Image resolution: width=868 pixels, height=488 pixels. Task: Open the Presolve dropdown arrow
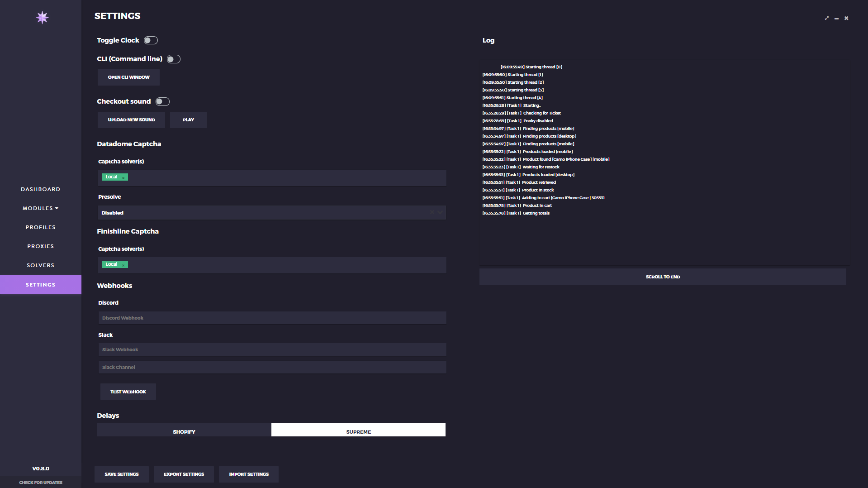[x=440, y=212]
